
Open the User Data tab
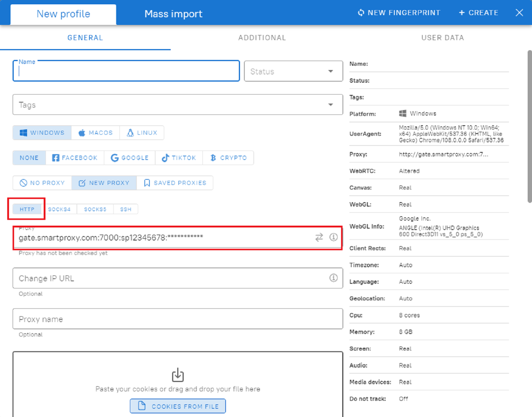point(442,38)
